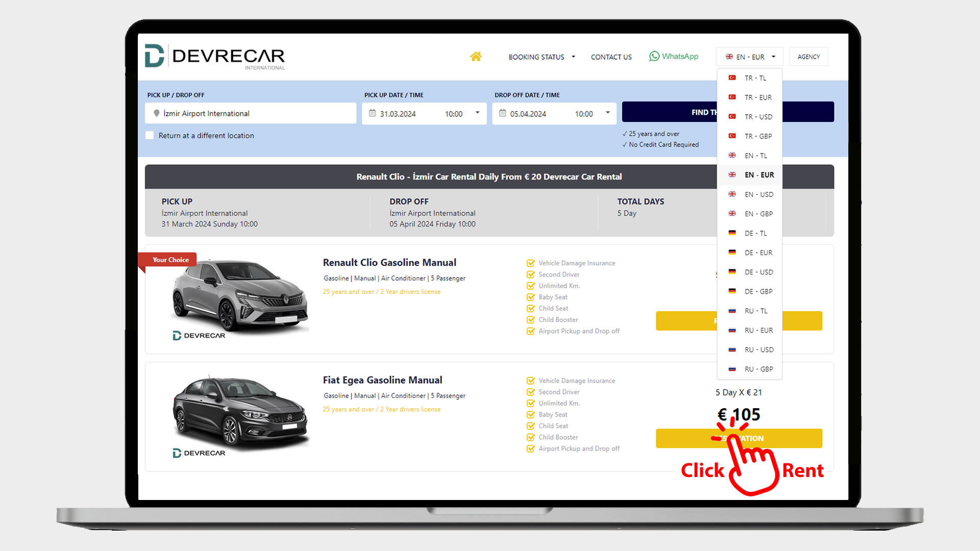The width and height of the screenshot is (980, 551).
Task: Click the EN-EUR language/currency flag icon
Action: coord(729,57)
